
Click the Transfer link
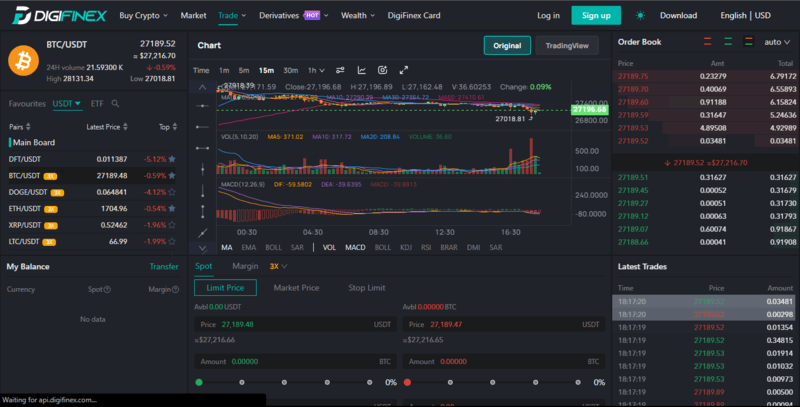point(164,266)
